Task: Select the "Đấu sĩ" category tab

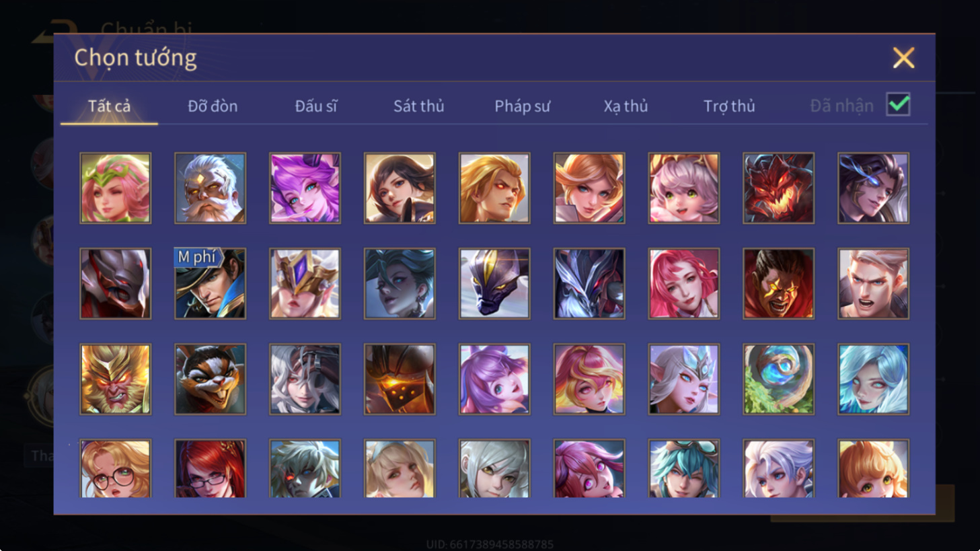Action: point(316,106)
